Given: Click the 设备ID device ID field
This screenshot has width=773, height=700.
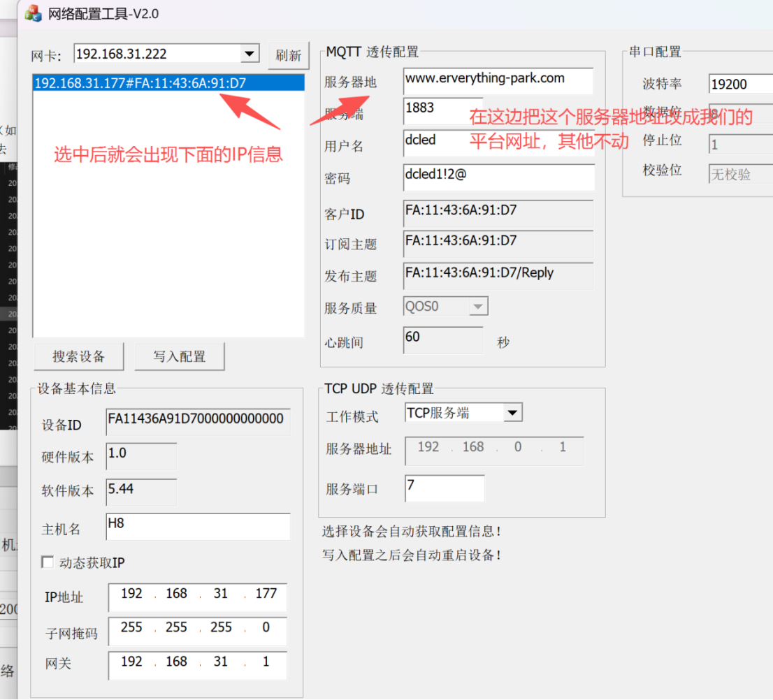Looking at the screenshot, I should pyautogui.click(x=198, y=422).
